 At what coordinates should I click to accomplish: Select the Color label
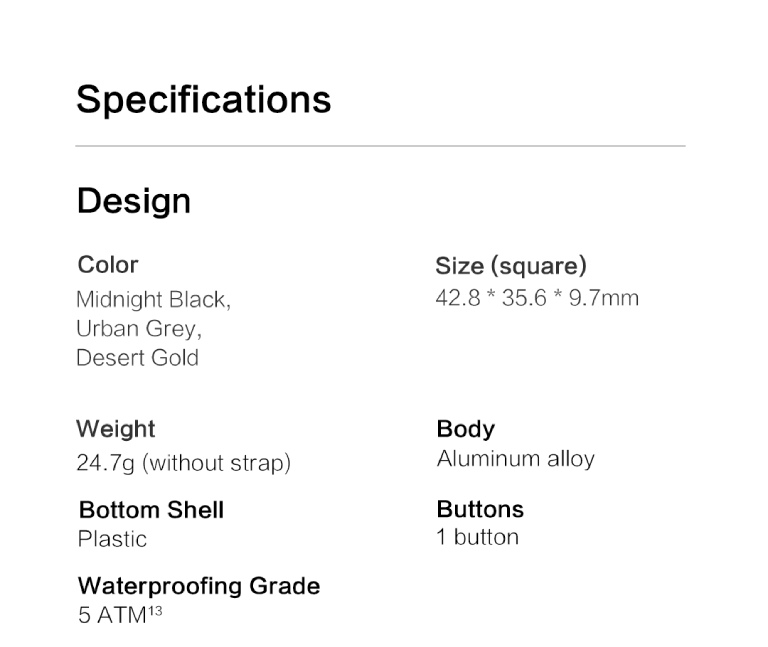coord(108,264)
